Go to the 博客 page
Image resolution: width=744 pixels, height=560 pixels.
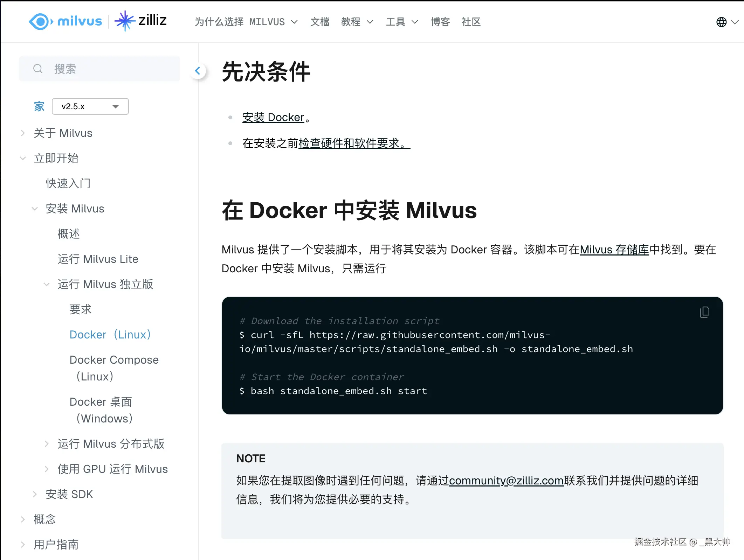[x=440, y=22]
